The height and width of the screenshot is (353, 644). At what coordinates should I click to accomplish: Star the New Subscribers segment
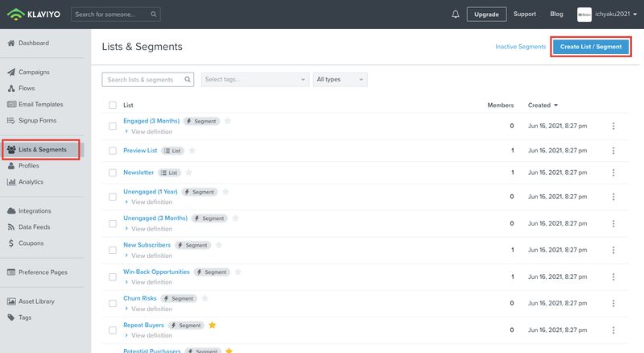[218, 245]
